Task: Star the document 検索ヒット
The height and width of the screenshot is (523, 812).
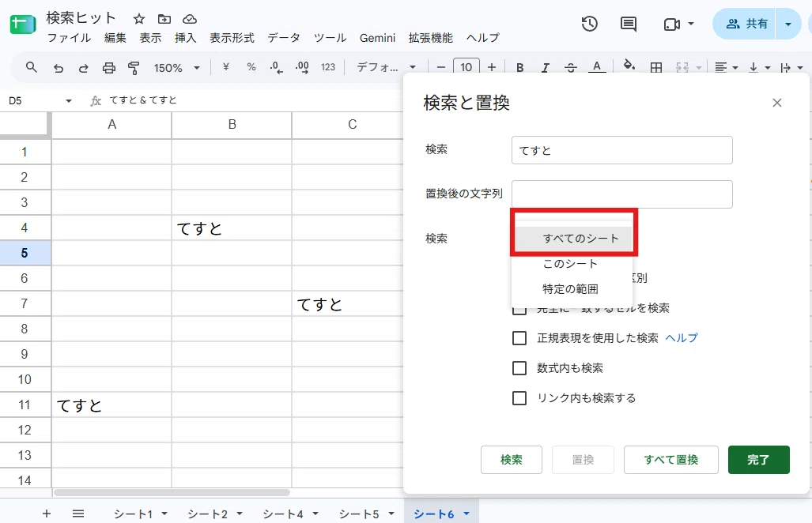Action: click(139, 19)
